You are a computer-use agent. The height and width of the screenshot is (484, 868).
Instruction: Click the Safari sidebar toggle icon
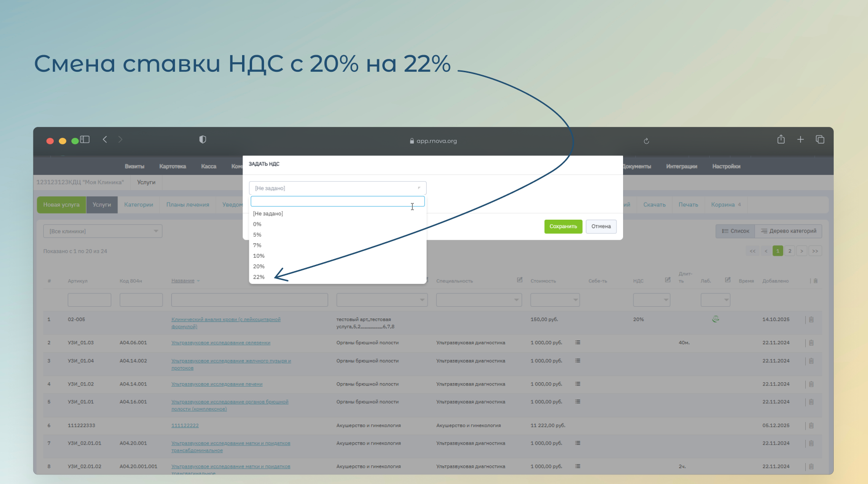pos(85,140)
